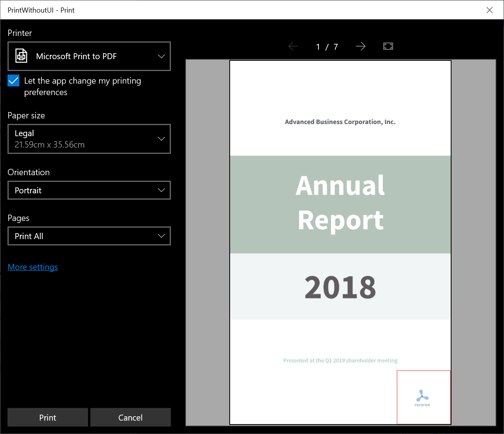Click the PSPDFKit logo on the preview

[x=422, y=397]
